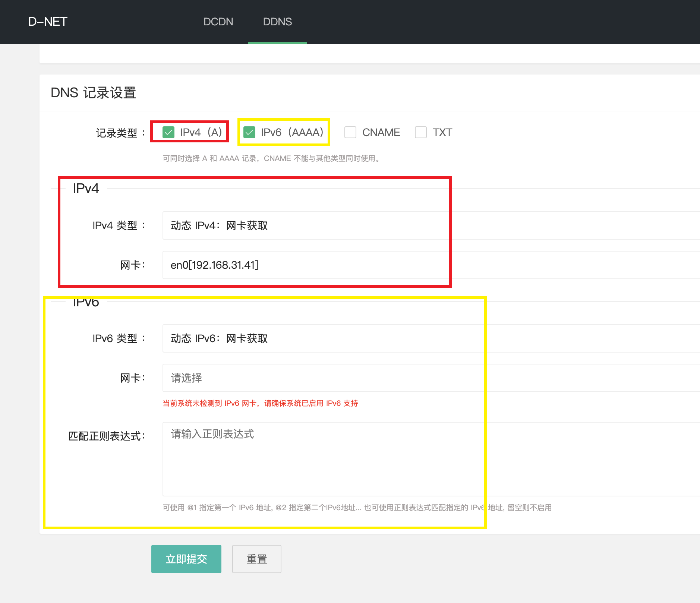The height and width of the screenshot is (603, 700).
Task: Click the DNS 记录设置 section header
Action: pyautogui.click(x=94, y=93)
